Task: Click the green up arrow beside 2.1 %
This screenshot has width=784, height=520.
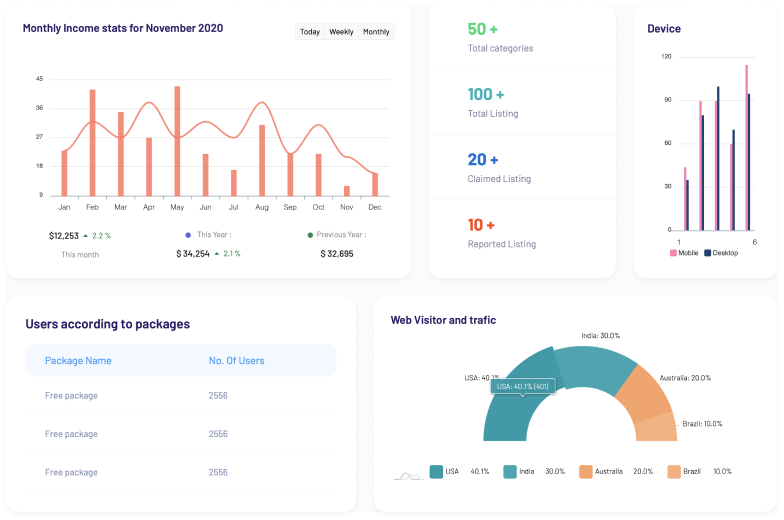Action: [216, 254]
